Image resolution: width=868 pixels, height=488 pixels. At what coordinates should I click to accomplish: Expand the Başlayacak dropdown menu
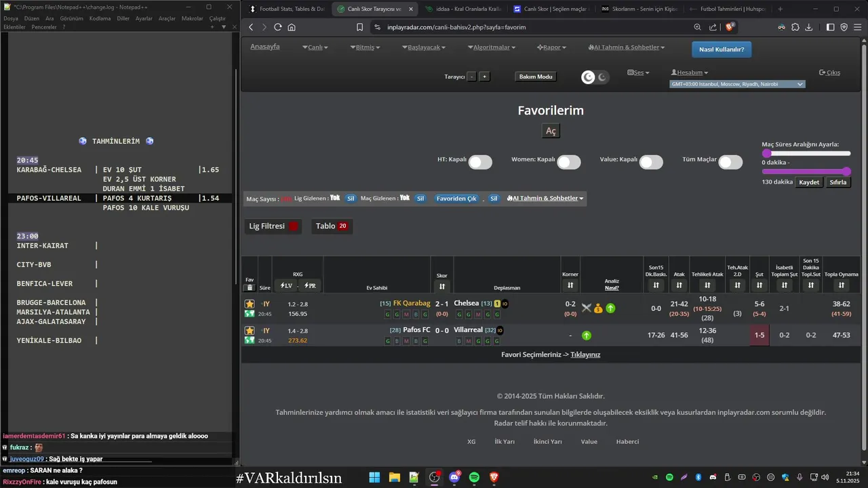pos(424,47)
